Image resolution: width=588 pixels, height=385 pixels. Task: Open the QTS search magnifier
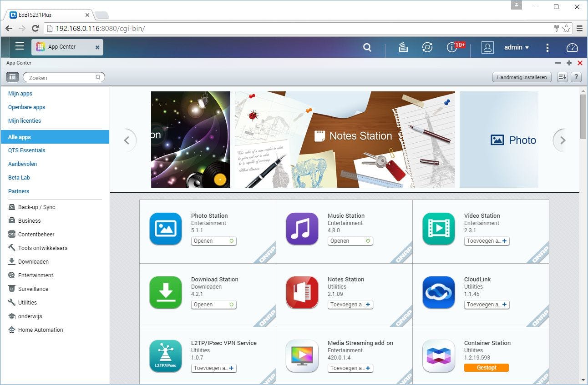pos(367,47)
